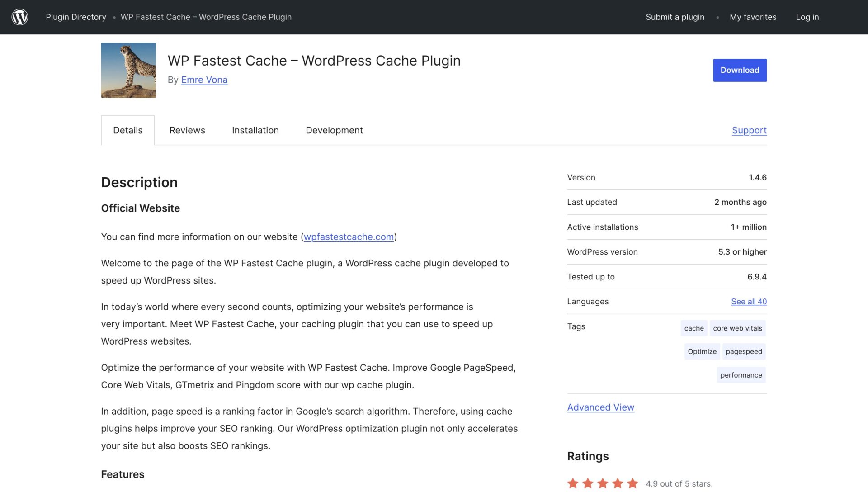Visit wpfastestcache.com website link
This screenshot has height=492, width=868.
[349, 237]
